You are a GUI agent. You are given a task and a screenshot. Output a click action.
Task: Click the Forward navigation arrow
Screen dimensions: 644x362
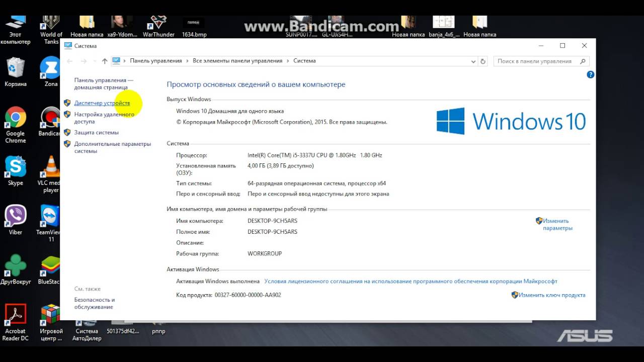point(84,61)
